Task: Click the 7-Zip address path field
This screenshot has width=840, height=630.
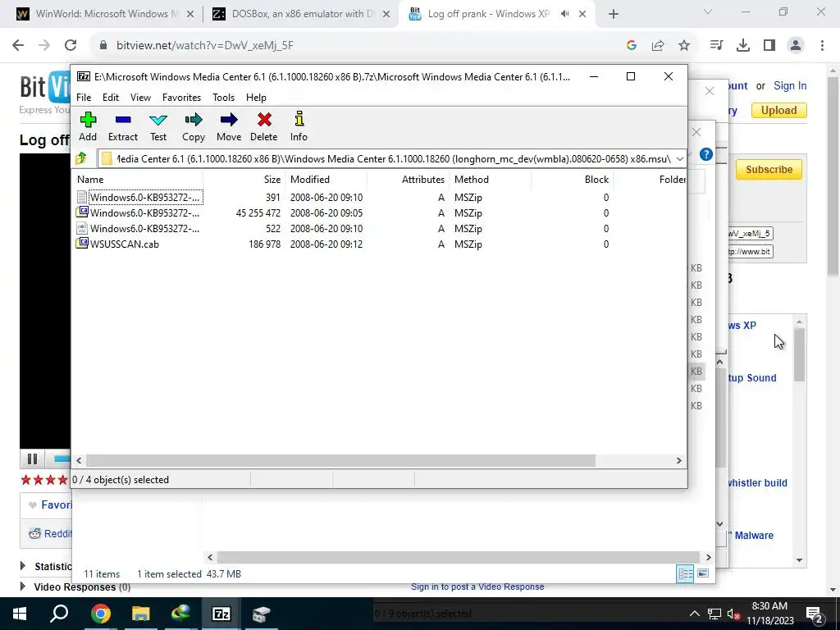Action: tap(386, 158)
